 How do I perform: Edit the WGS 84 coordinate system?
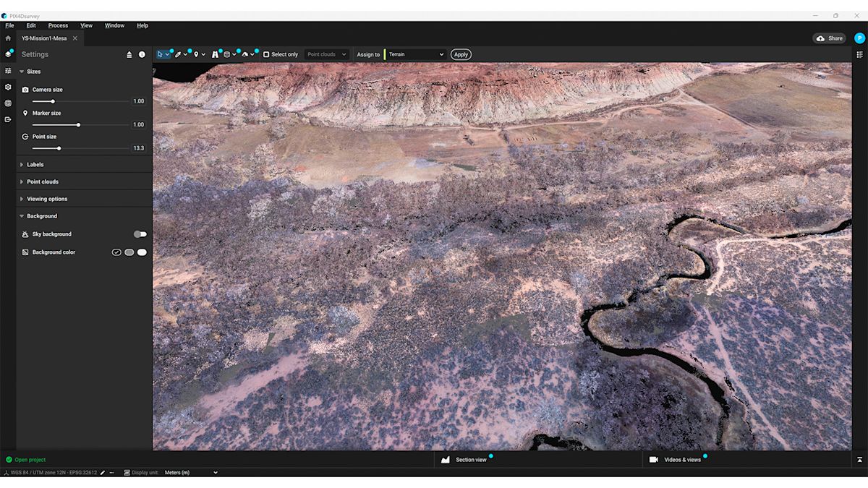tap(101, 472)
